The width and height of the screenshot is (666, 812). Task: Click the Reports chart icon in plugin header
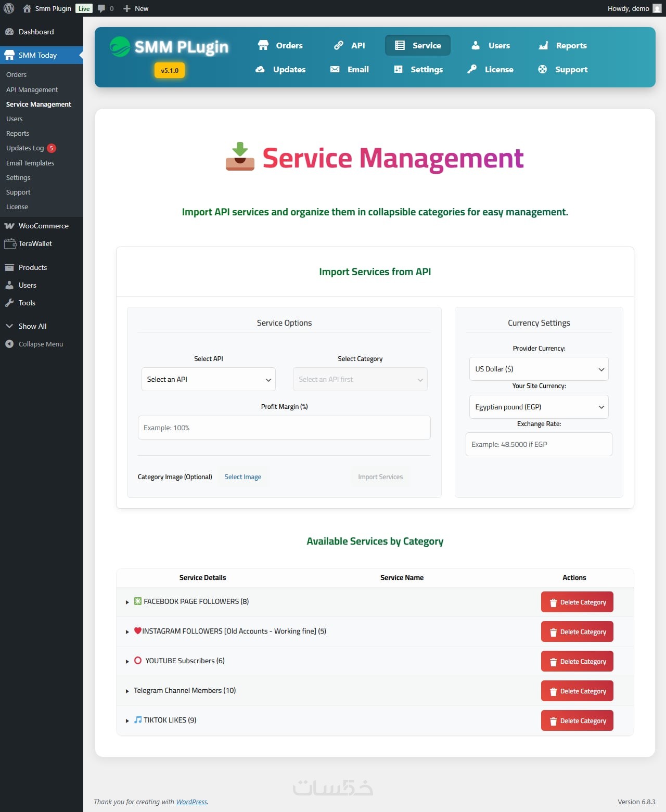[543, 45]
